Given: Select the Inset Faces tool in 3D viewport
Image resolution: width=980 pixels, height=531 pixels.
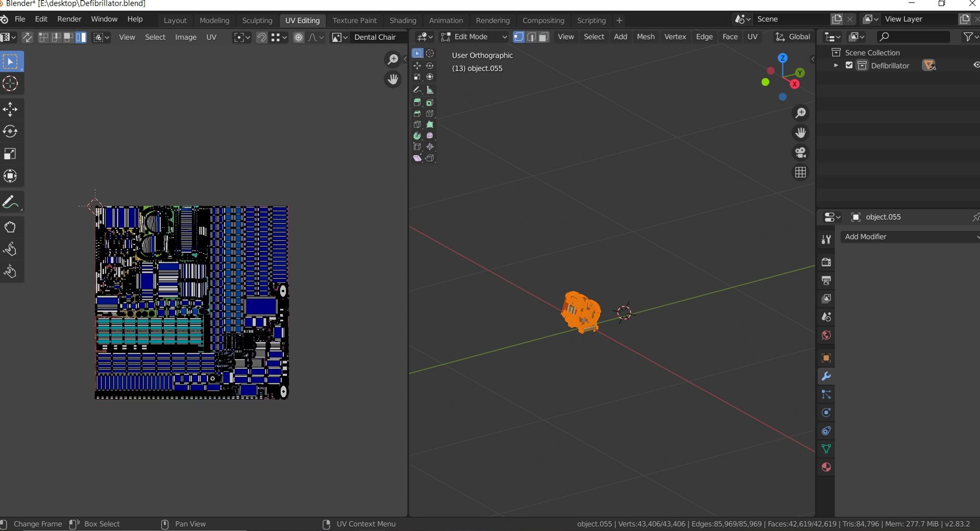Looking at the screenshot, I should (x=430, y=103).
